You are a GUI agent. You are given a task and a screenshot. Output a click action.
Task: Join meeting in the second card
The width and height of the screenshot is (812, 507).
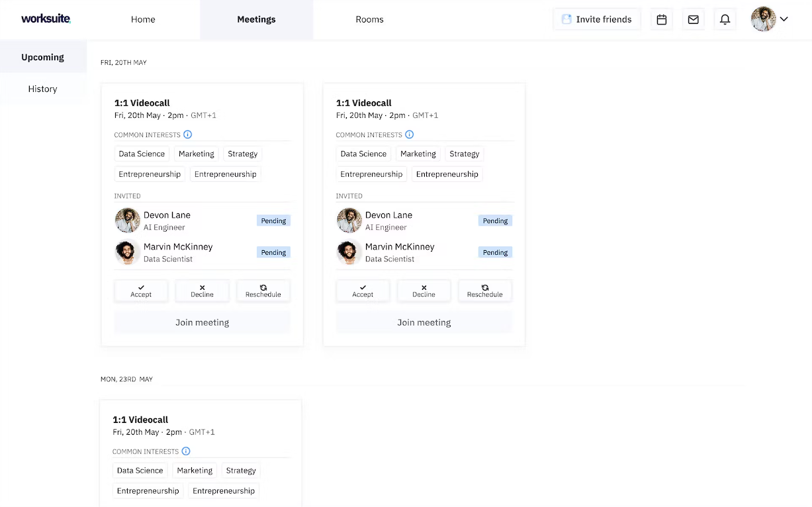[424, 322]
